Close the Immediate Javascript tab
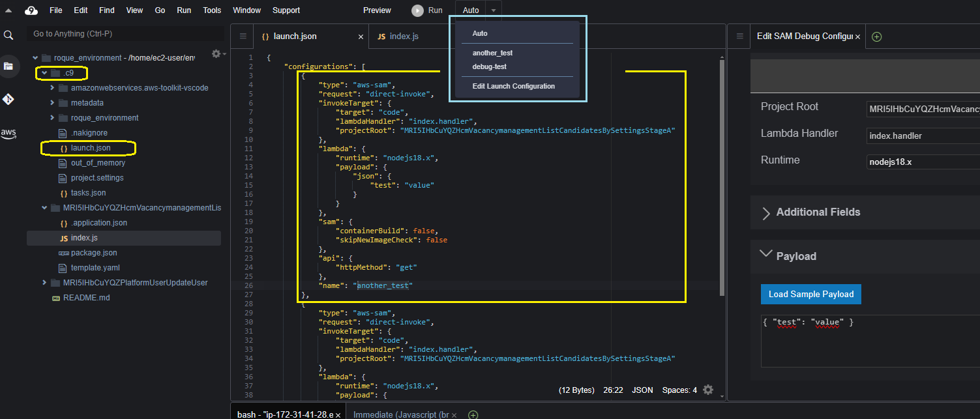This screenshot has width=980, height=419. [454, 414]
